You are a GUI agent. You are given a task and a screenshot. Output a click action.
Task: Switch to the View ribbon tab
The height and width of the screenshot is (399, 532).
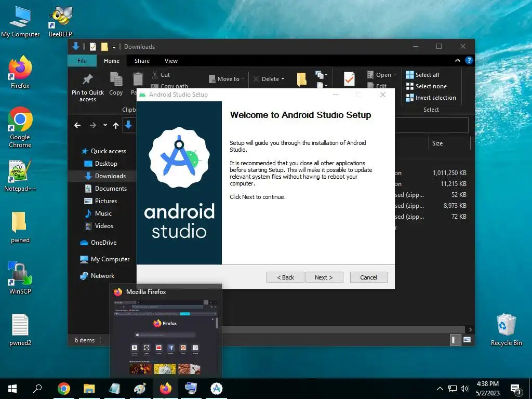(171, 61)
